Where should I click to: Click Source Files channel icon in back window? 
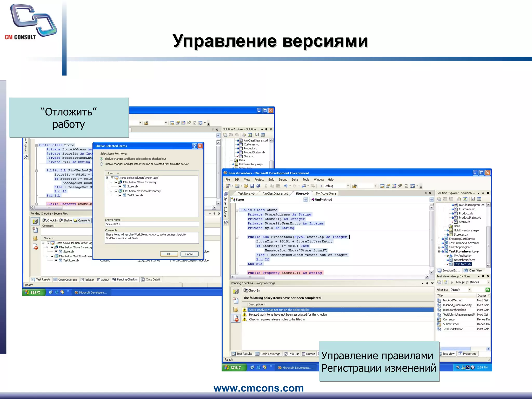click(35, 221)
